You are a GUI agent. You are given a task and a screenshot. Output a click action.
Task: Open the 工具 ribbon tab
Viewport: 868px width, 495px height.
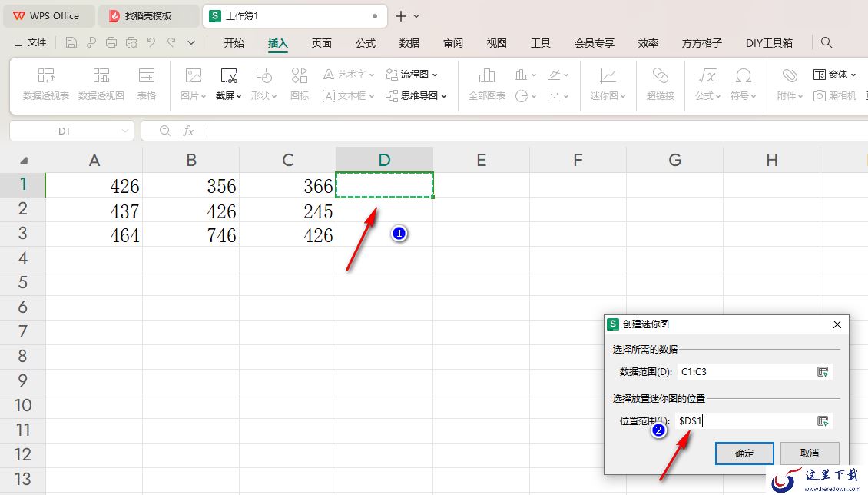coord(540,43)
